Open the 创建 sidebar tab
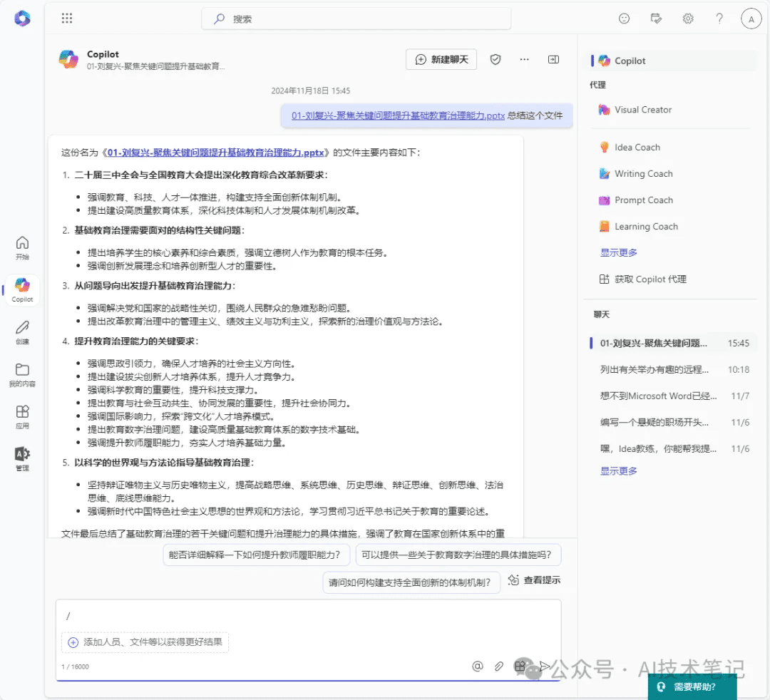This screenshot has width=770, height=700. pyautogui.click(x=22, y=332)
